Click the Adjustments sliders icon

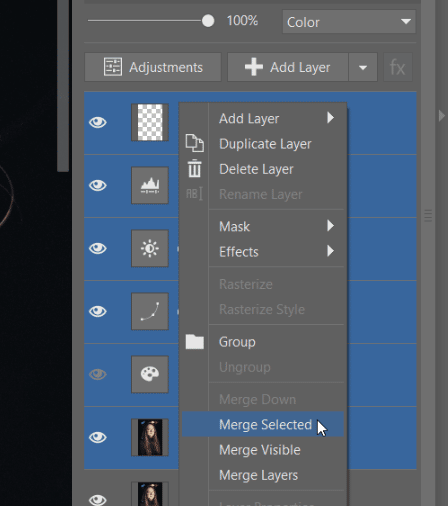click(113, 67)
